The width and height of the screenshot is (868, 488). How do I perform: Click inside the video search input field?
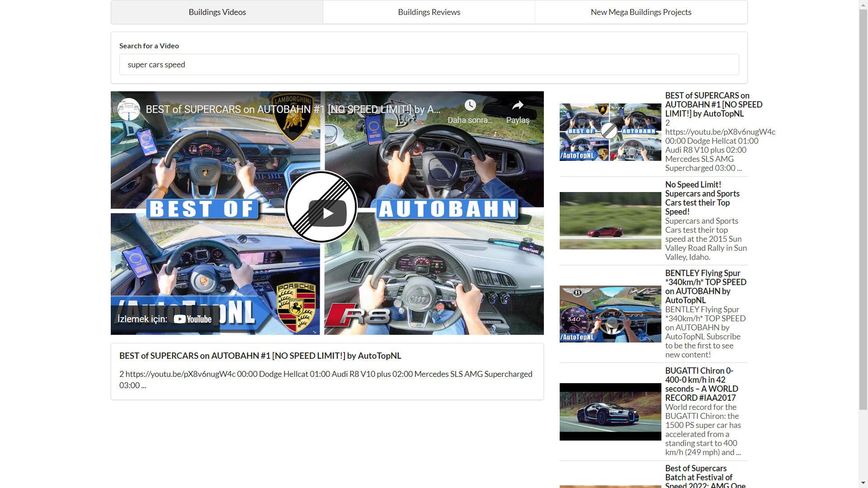coord(429,64)
